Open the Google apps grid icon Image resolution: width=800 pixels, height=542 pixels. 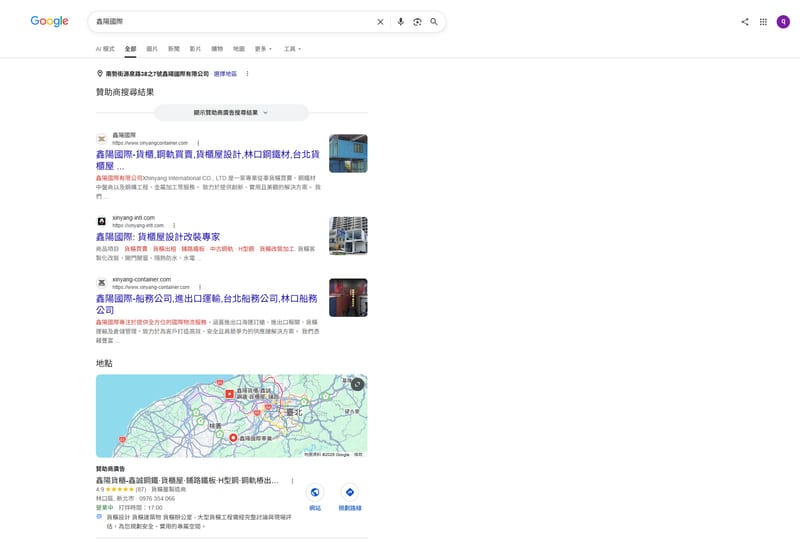(763, 21)
